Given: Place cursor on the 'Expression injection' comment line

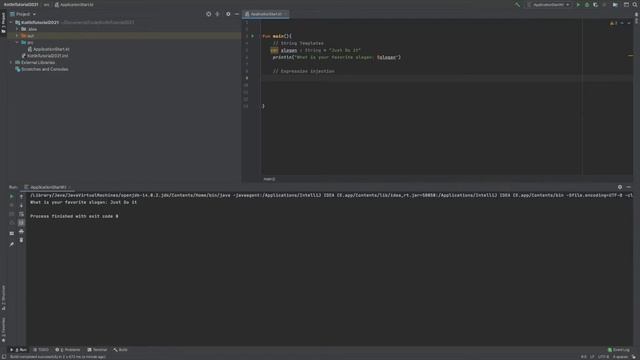Looking at the screenshot, I should (x=304, y=71).
